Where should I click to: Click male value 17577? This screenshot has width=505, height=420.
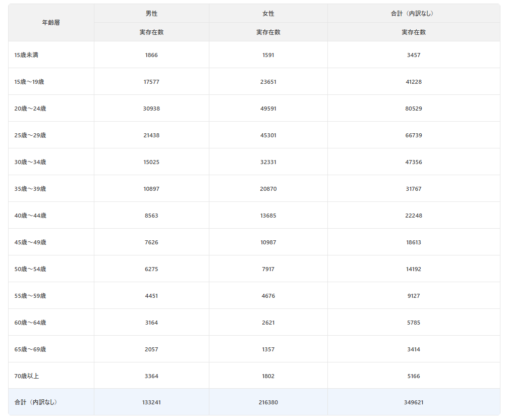pos(151,82)
